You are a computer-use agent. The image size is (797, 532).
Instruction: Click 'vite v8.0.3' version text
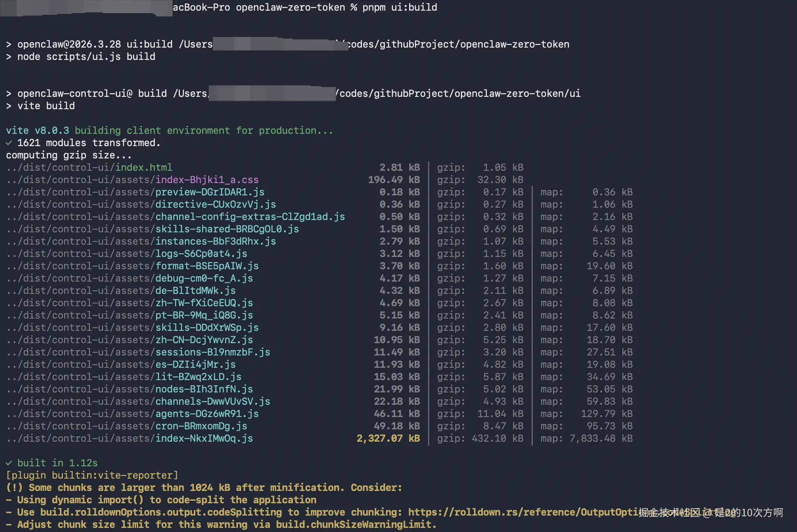(37, 131)
